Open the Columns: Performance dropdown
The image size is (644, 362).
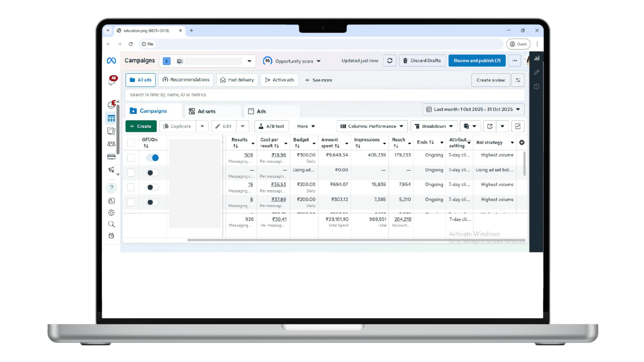372,126
